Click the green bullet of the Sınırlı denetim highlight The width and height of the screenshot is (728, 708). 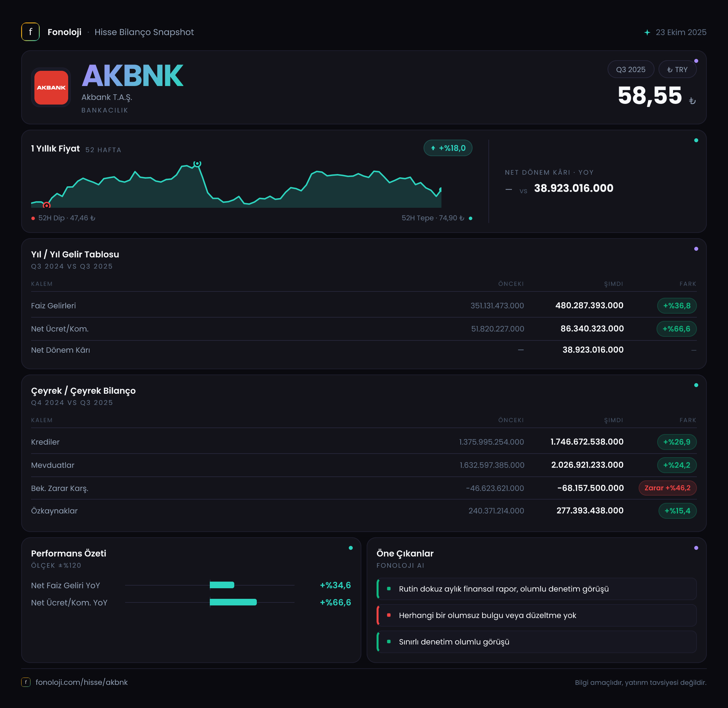tap(389, 642)
